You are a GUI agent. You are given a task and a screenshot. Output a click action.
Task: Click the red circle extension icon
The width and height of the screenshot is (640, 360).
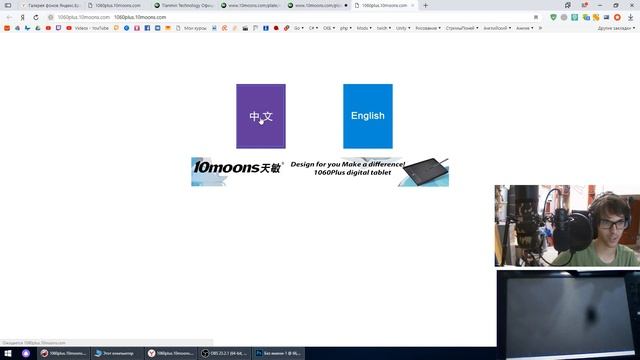(617, 17)
